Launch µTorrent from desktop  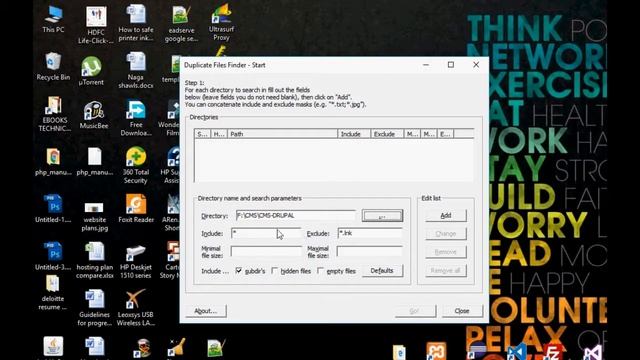tap(91, 70)
